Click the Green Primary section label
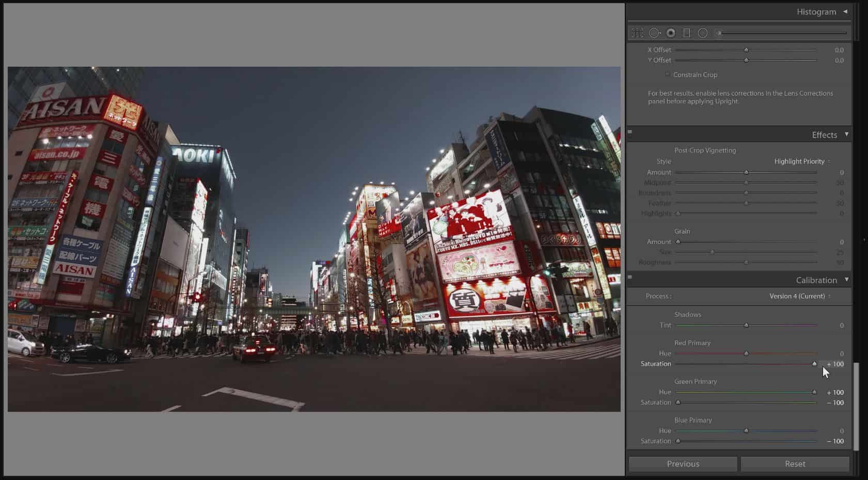This screenshot has width=868, height=480. [x=696, y=382]
